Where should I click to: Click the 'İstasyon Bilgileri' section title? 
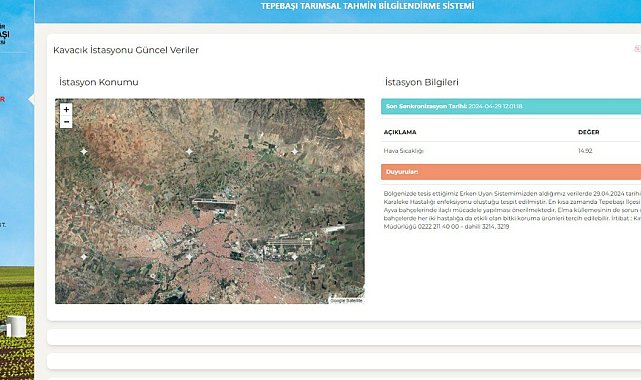point(421,82)
